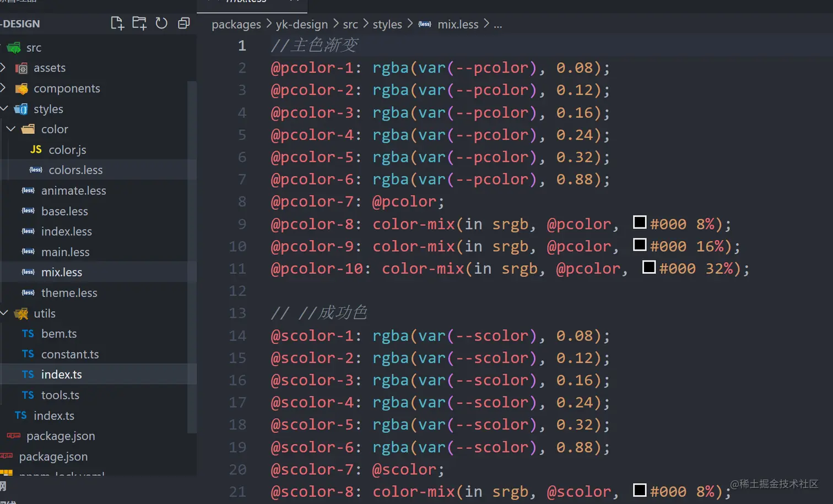This screenshot has height=504, width=833.
Task: Click the TS icon beside constant.ts
Action: pyautogui.click(x=28, y=354)
